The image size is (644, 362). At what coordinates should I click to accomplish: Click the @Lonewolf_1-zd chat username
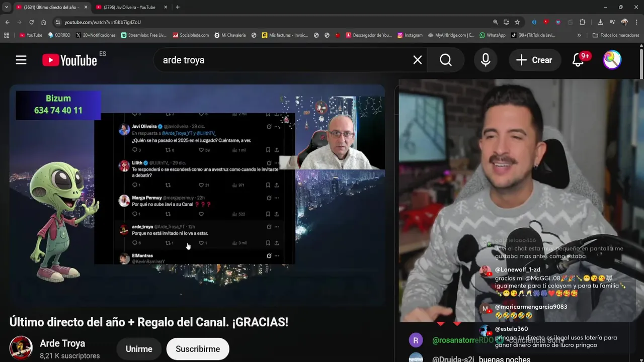pyautogui.click(x=517, y=270)
